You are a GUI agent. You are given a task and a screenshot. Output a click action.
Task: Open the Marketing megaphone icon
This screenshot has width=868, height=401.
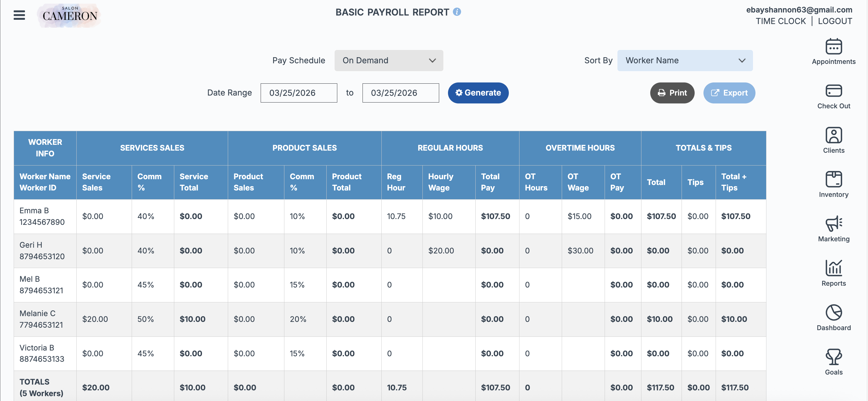click(833, 224)
